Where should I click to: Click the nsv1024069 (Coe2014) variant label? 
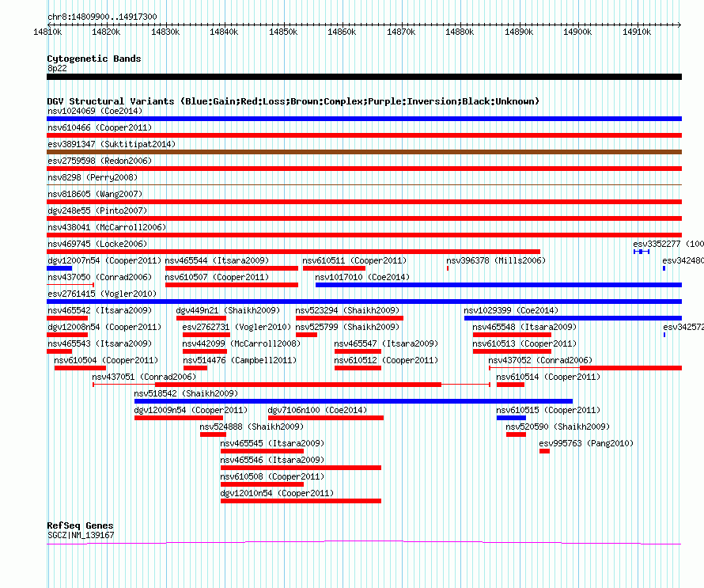click(x=95, y=111)
